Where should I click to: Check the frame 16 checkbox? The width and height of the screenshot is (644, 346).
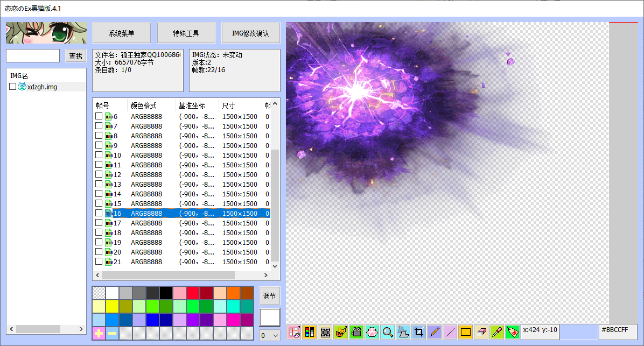coord(99,213)
